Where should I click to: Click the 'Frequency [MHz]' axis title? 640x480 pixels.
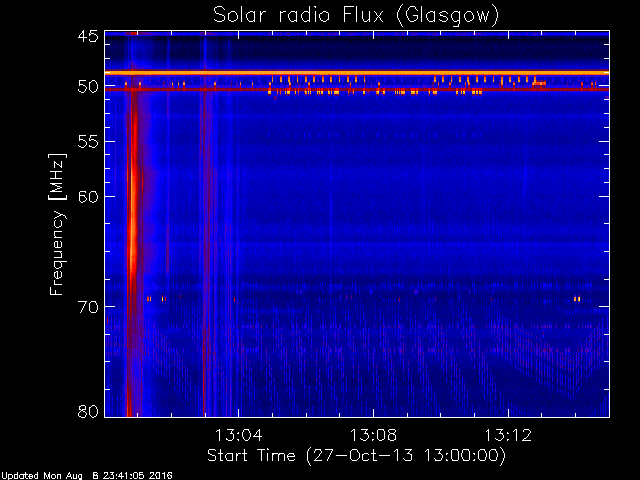click(57, 224)
